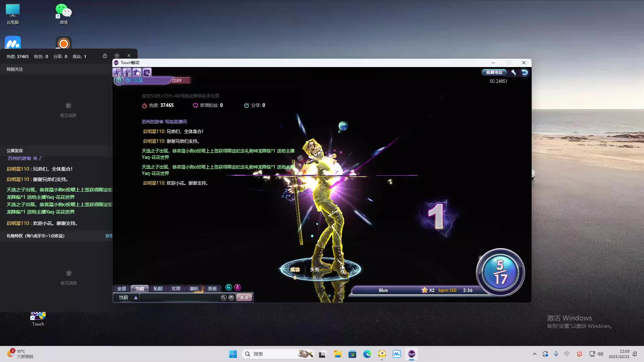Show hidden system tray icons chevron
This screenshot has width=644, height=362.
click(534, 354)
